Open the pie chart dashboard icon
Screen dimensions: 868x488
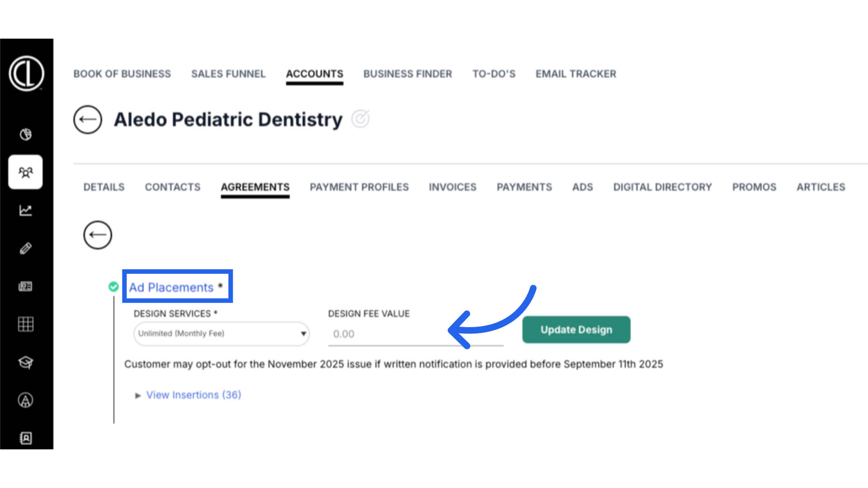click(x=25, y=134)
